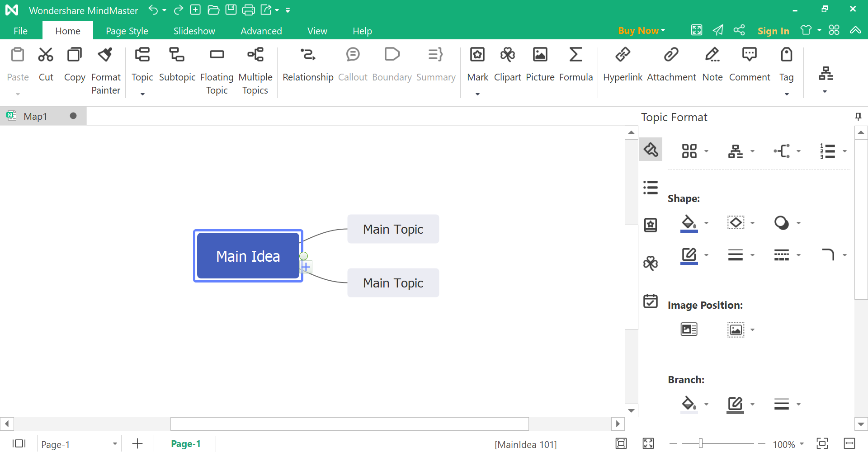Select image-left-of-text position icon
This screenshot has width=868, height=452.
coord(689,330)
